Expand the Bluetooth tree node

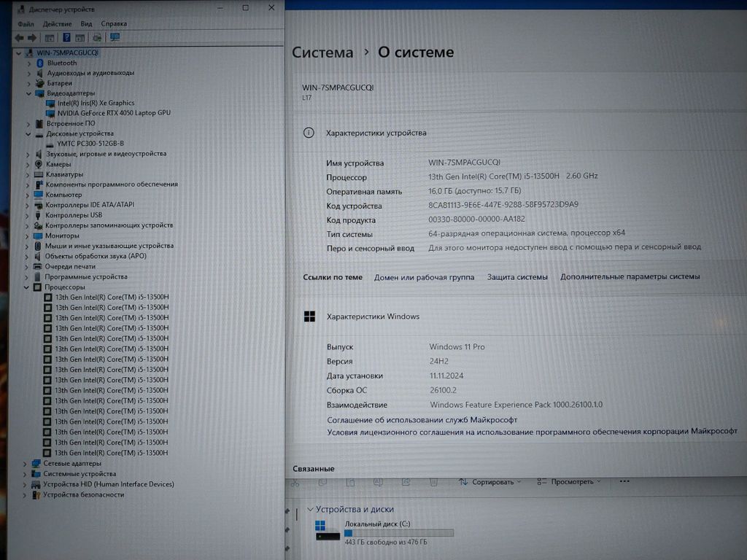(x=30, y=63)
